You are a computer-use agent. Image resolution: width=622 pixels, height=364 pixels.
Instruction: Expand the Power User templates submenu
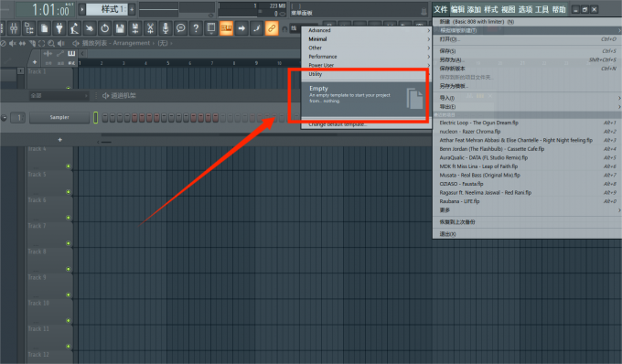366,65
